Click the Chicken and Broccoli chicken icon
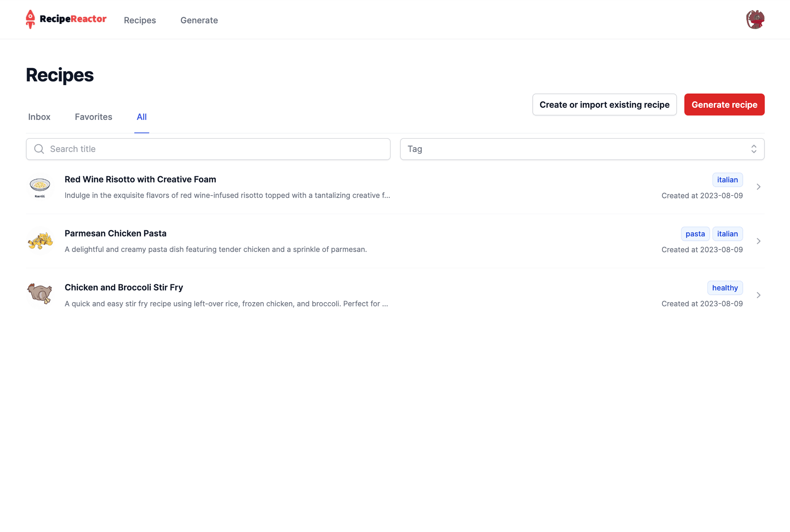Image resolution: width=790 pixels, height=532 pixels. (x=40, y=294)
